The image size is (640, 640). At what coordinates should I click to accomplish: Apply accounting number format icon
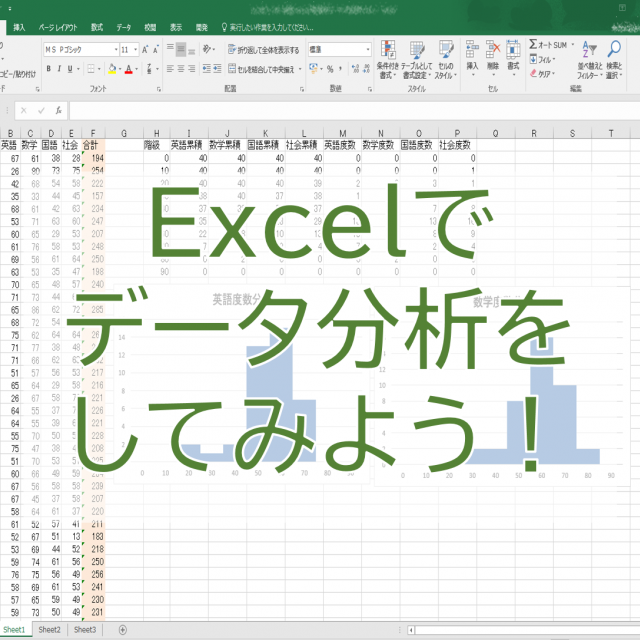pos(313,69)
